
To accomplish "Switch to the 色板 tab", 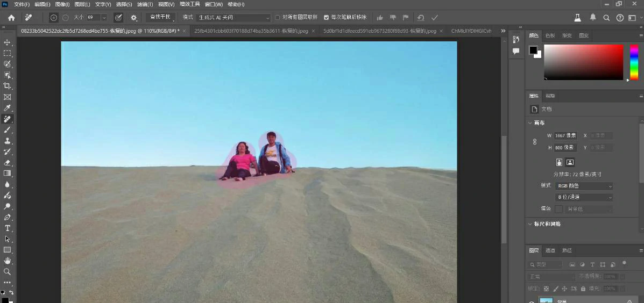I will [x=550, y=35].
